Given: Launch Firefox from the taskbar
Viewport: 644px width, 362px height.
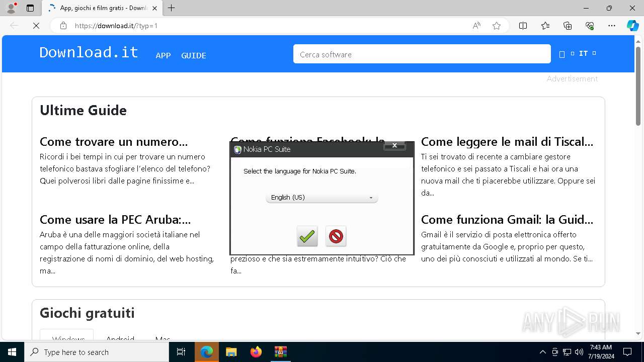Looking at the screenshot, I should [x=256, y=352].
